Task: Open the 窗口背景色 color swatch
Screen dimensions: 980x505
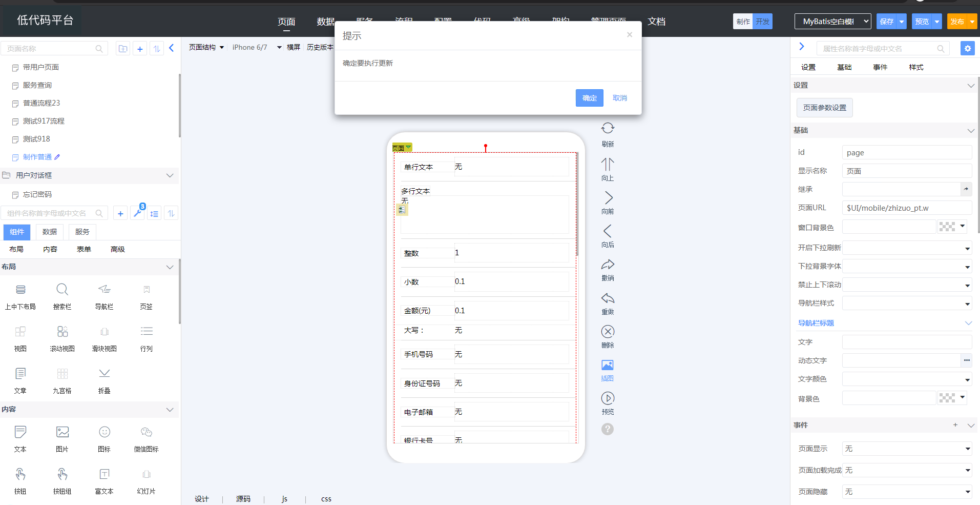Action: tap(952, 227)
